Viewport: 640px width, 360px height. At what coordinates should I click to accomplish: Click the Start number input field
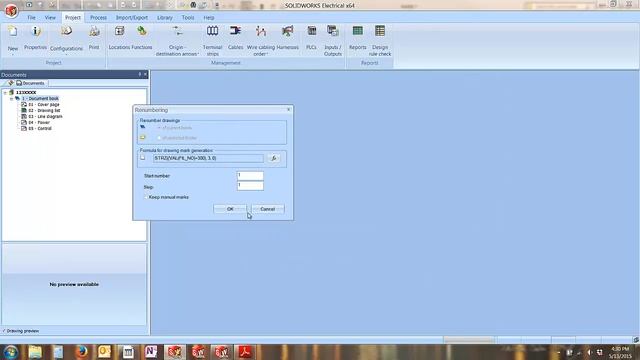tap(250, 176)
